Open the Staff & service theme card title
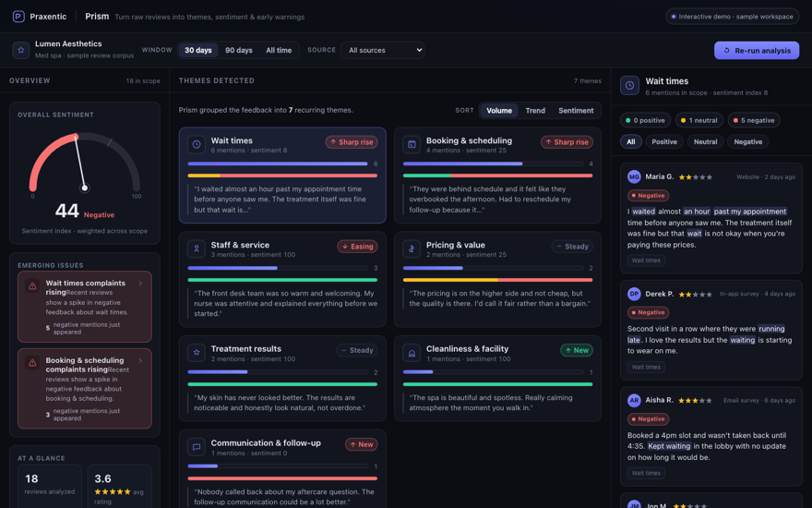This screenshot has width=812, height=508. point(240,245)
